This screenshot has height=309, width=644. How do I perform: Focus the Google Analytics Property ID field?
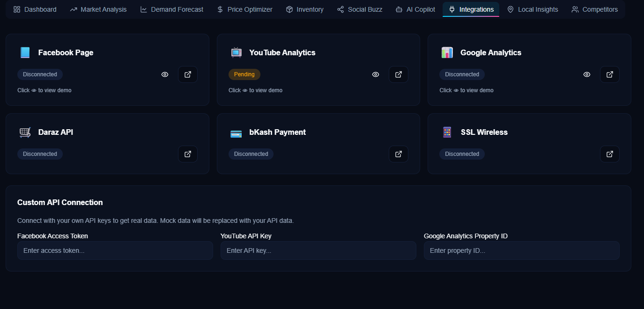coord(522,250)
